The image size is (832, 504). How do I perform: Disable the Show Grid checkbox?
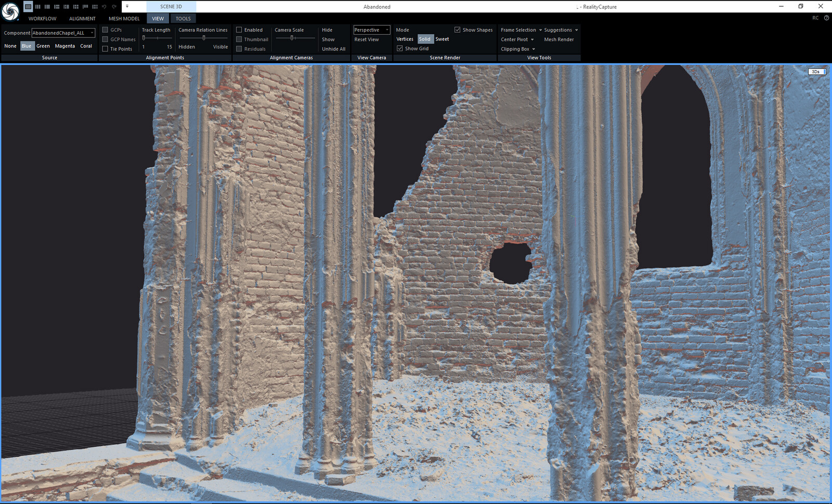click(x=400, y=48)
